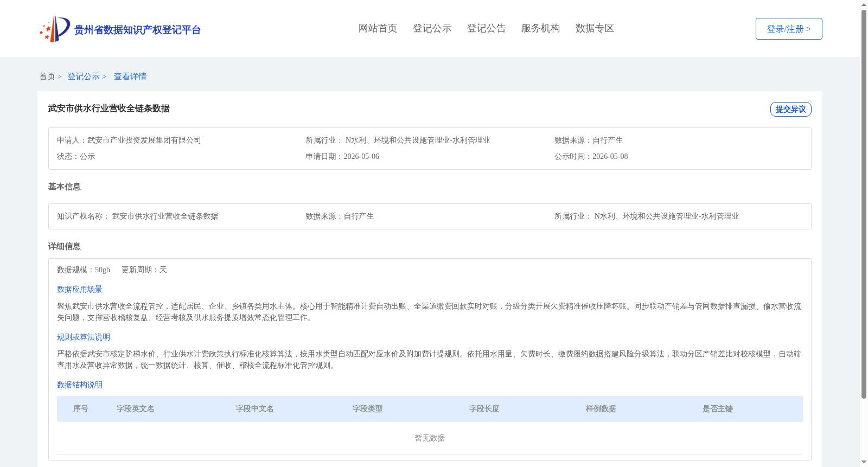Click the platform logo icon
This screenshot has height=467, width=868.
click(x=55, y=29)
